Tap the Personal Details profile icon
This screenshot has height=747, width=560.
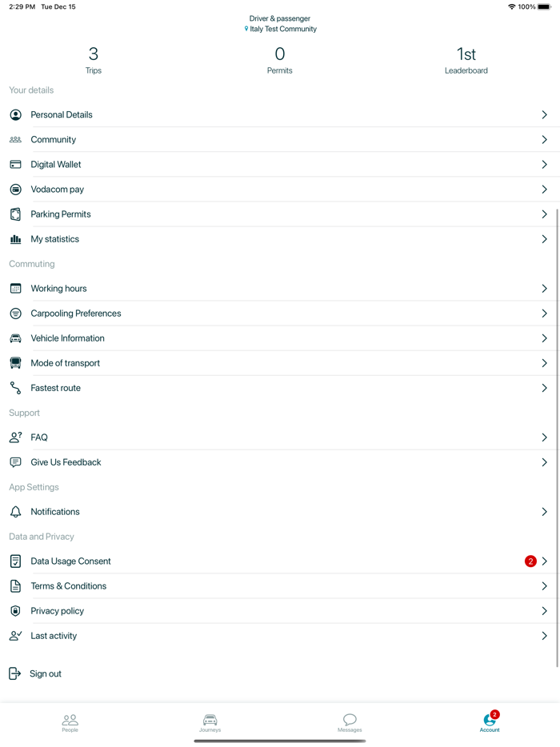point(15,115)
